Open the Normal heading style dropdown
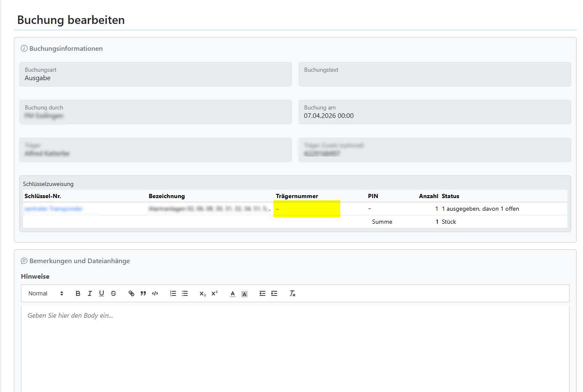Image resolution: width=583 pixels, height=392 pixels. 46,293
